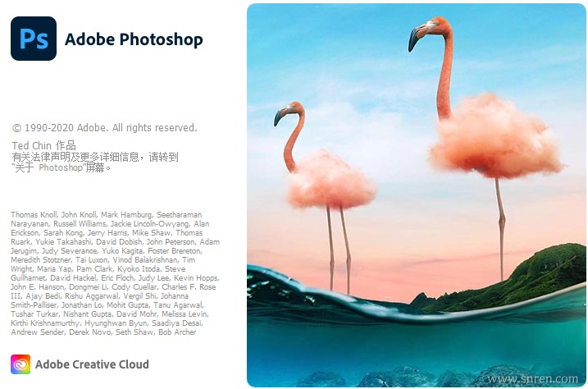Screen dimensions: 588x389
Task: Click the underwater rocks on the seabed
Action: point(413,376)
